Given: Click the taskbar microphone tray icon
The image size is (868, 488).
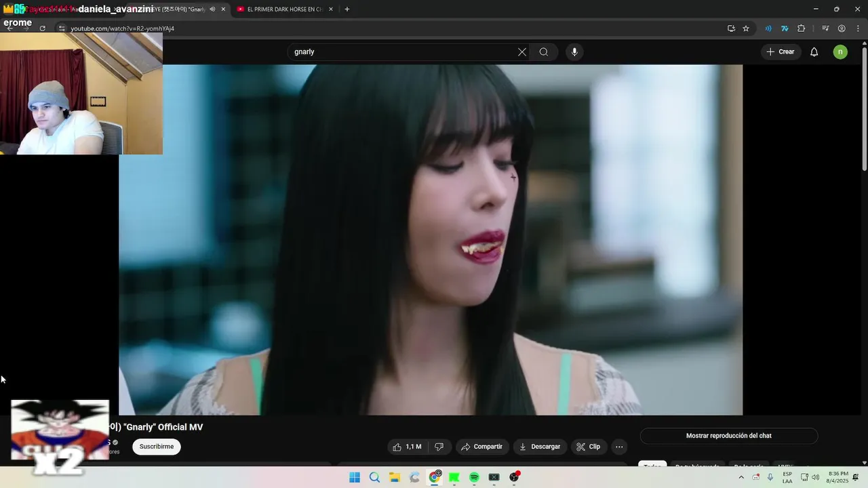Looking at the screenshot, I should pyautogui.click(x=770, y=477).
